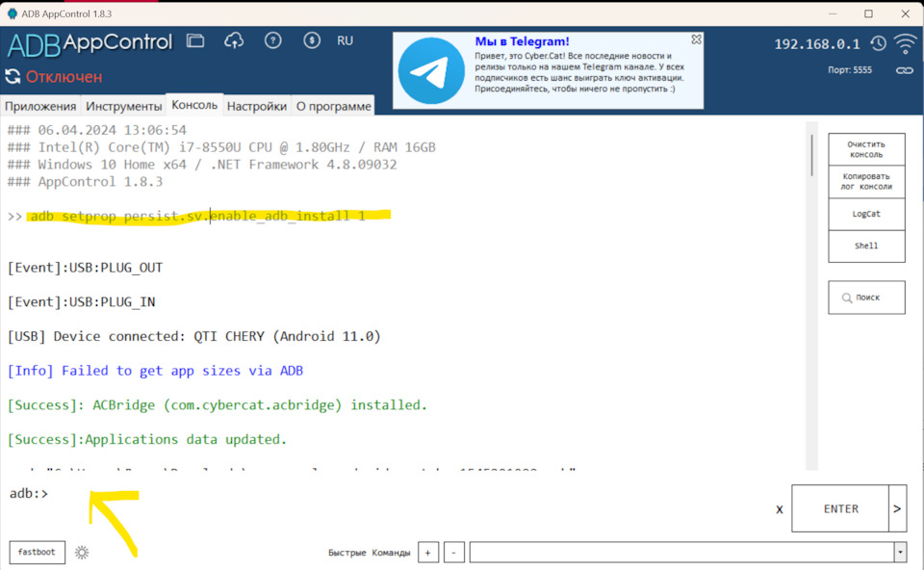The width and height of the screenshot is (924, 570).
Task: Switch to the Приложения tab
Action: [x=40, y=106]
